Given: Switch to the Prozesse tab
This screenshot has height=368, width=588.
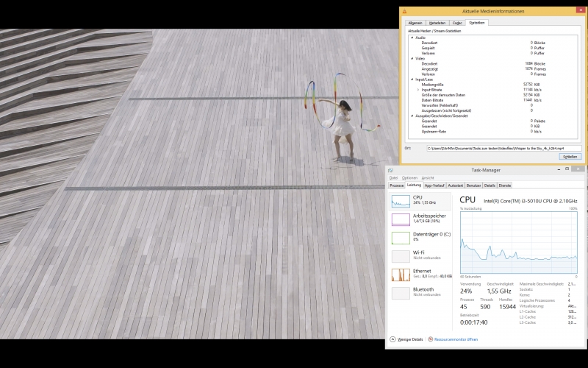Looking at the screenshot, I should pyautogui.click(x=396, y=185).
